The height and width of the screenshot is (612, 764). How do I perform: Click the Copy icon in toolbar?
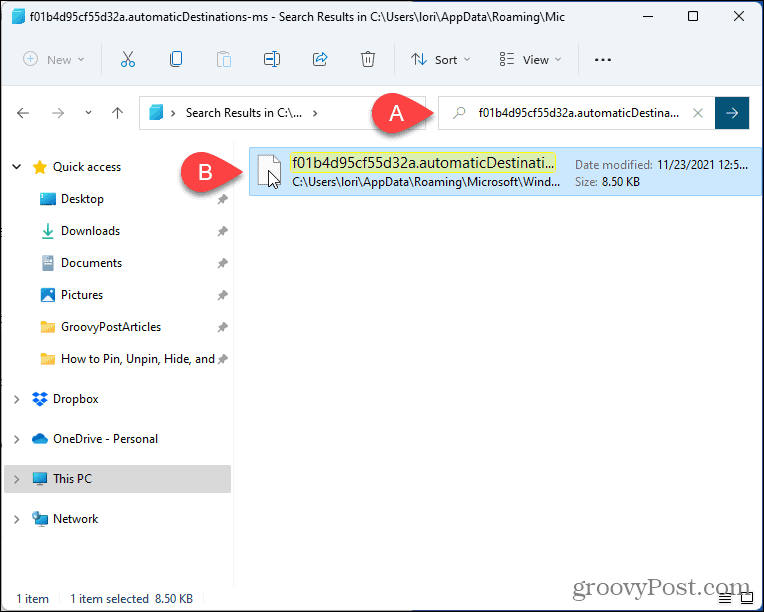pos(175,59)
